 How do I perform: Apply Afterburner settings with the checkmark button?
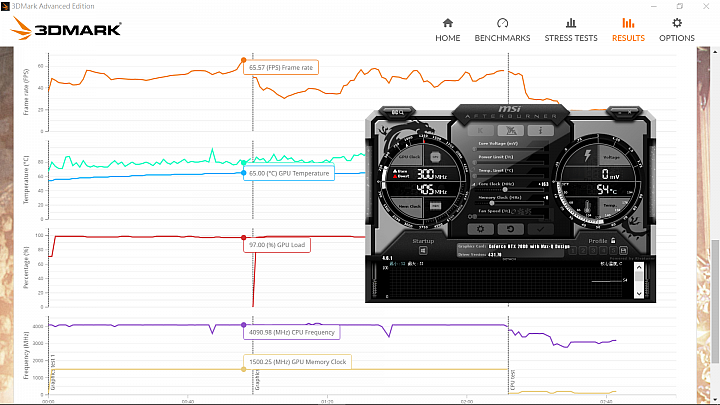540,229
